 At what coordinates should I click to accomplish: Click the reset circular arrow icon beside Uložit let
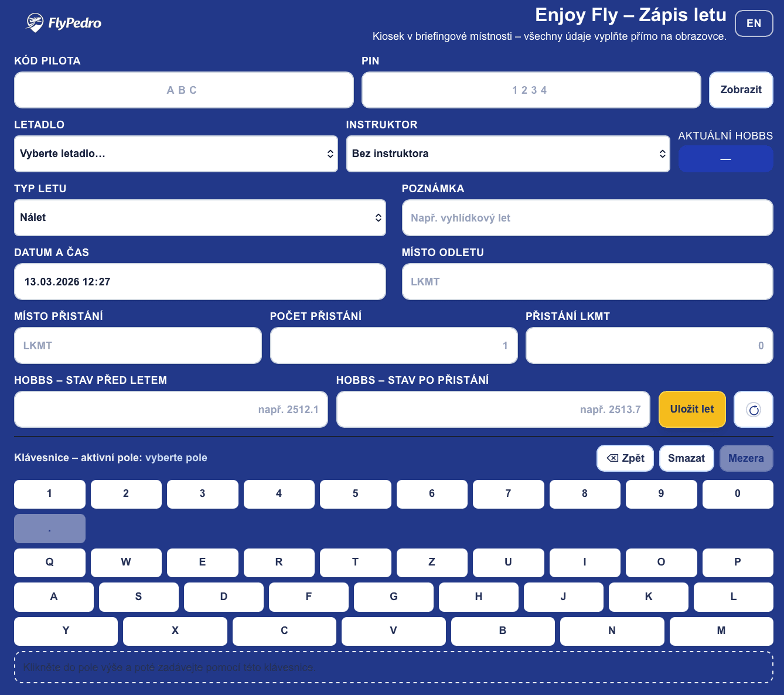(753, 409)
